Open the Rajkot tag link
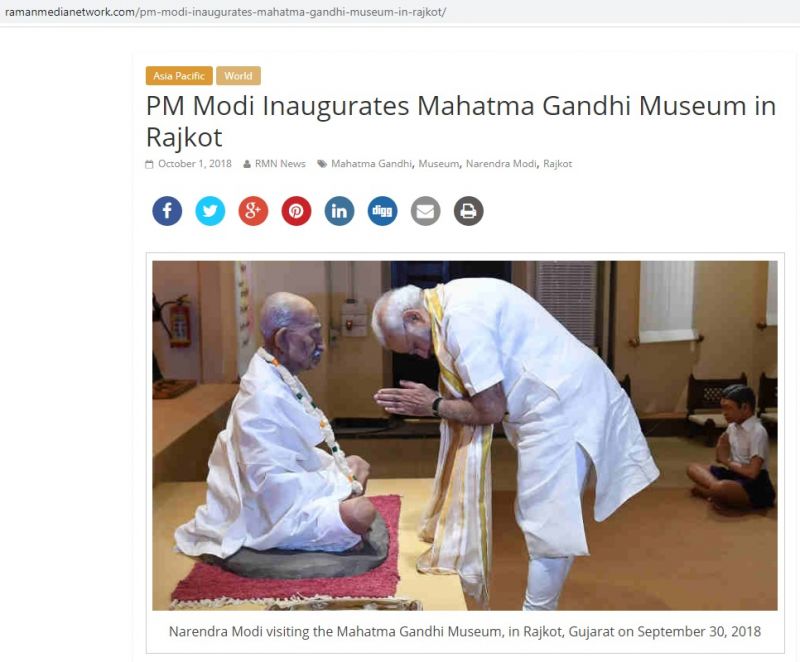Screen dimensions: 800x662 pos(558,164)
